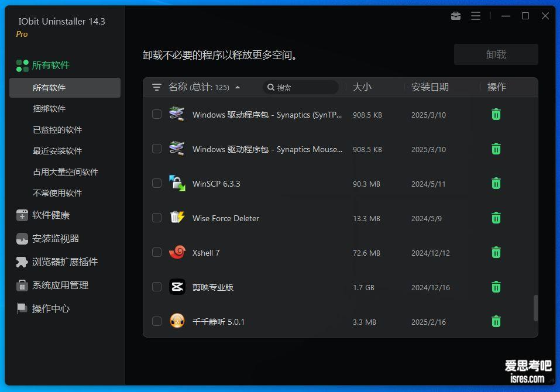Check the box for Synaptics Mouse driver
Screen dimensions: 560x392
click(x=156, y=149)
